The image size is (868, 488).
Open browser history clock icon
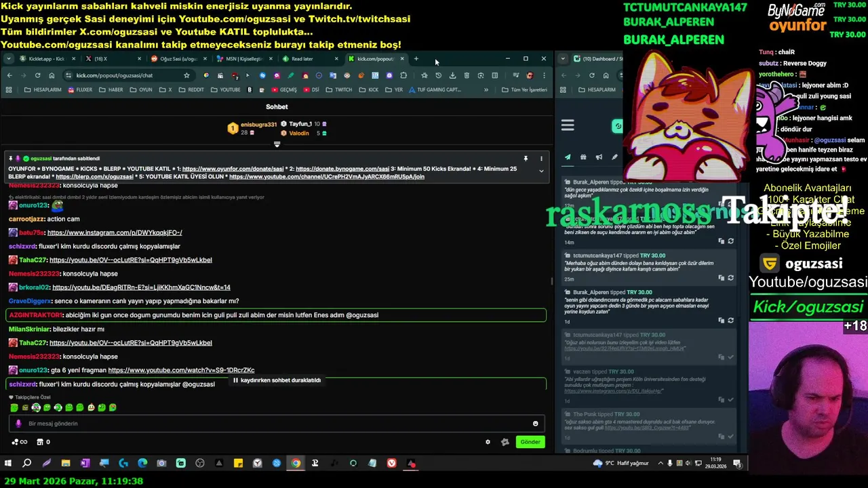coord(438,75)
